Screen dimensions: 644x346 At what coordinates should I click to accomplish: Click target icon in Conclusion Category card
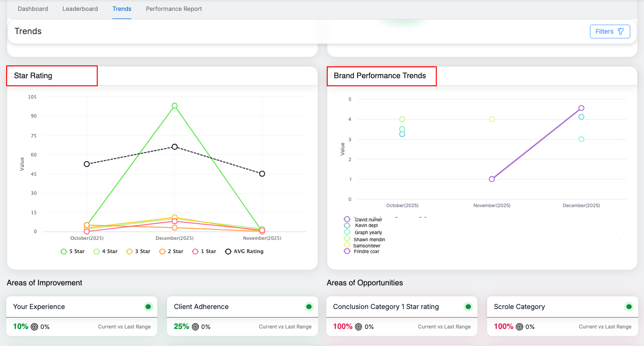click(x=359, y=327)
